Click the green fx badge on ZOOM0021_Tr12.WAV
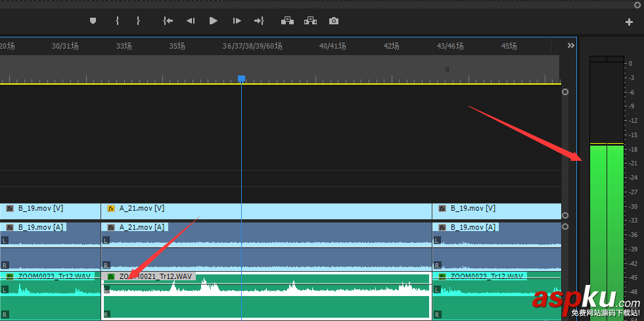 click(111, 276)
